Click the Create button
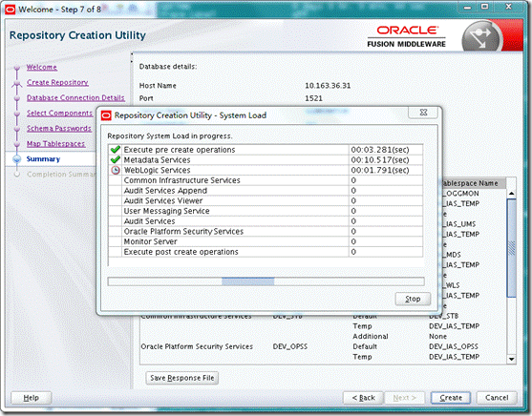532x416 pixels. [x=451, y=398]
